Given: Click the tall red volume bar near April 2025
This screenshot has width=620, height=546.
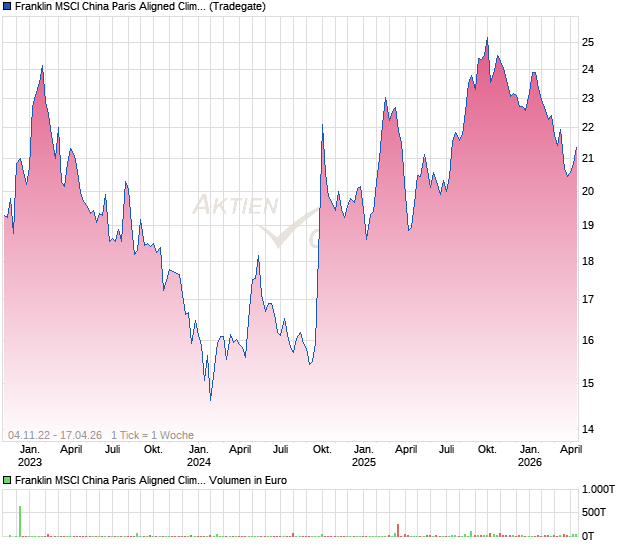Looking at the screenshot, I should [x=398, y=530].
